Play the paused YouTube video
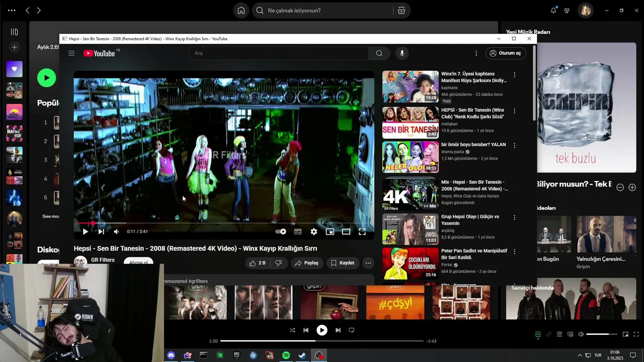Image resolution: width=644 pixels, height=362 pixels. (x=85, y=232)
